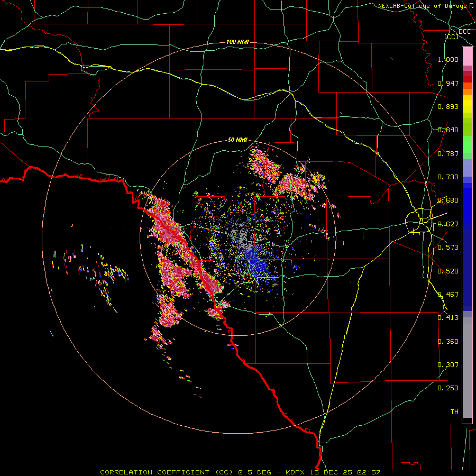The image size is (476, 476).
Task: Click the 1.000 value on the scale
Action: click(448, 59)
